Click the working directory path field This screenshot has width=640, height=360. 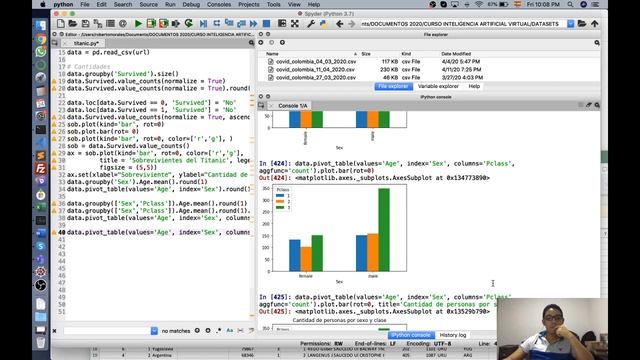463,24
